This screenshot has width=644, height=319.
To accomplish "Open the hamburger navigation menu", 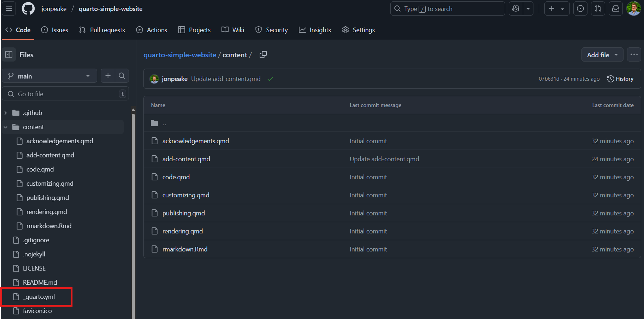I will tap(9, 8).
